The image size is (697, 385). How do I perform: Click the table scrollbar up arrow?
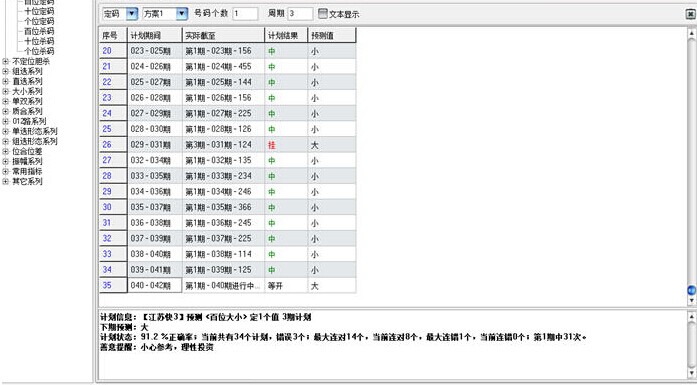(692, 33)
